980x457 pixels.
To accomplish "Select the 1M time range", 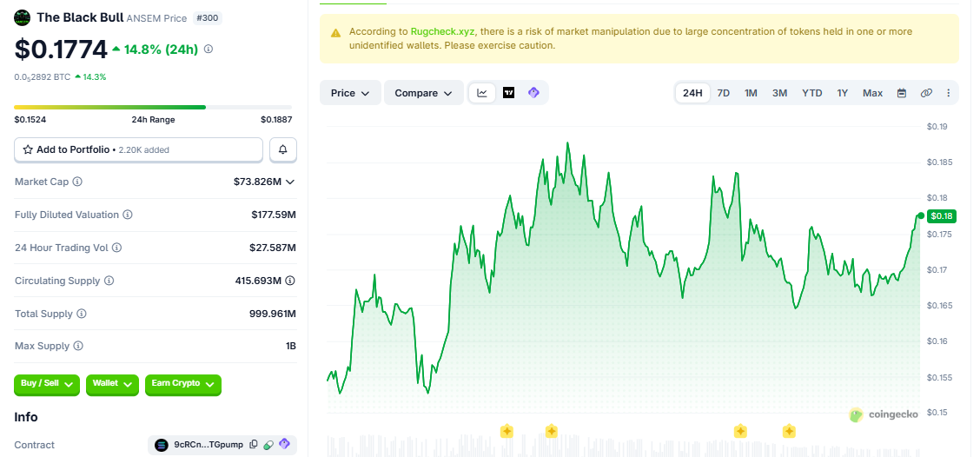I will 751,93.
